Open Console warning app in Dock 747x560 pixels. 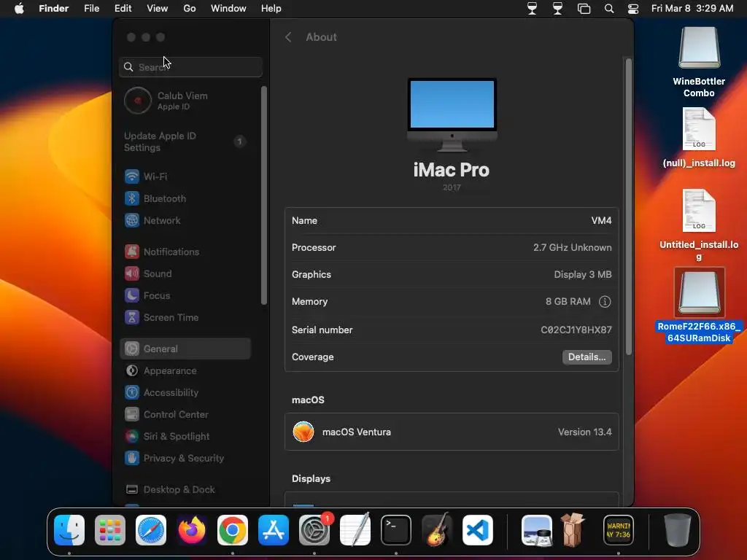619,530
